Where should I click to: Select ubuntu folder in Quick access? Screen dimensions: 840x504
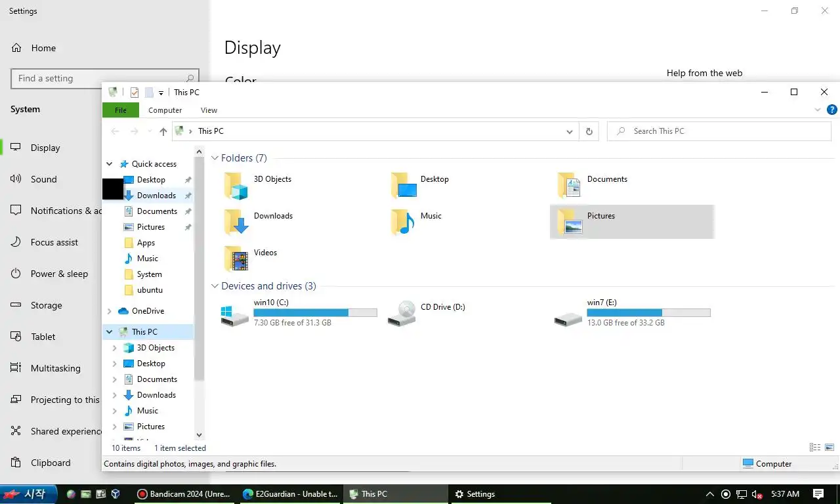click(150, 290)
